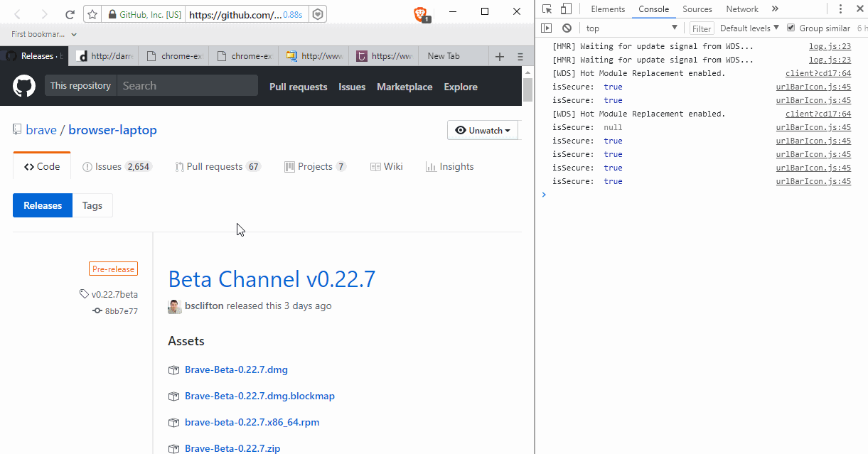Click the console Filter input
The width and height of the screenshot is (868, 454).
point(702,28)
